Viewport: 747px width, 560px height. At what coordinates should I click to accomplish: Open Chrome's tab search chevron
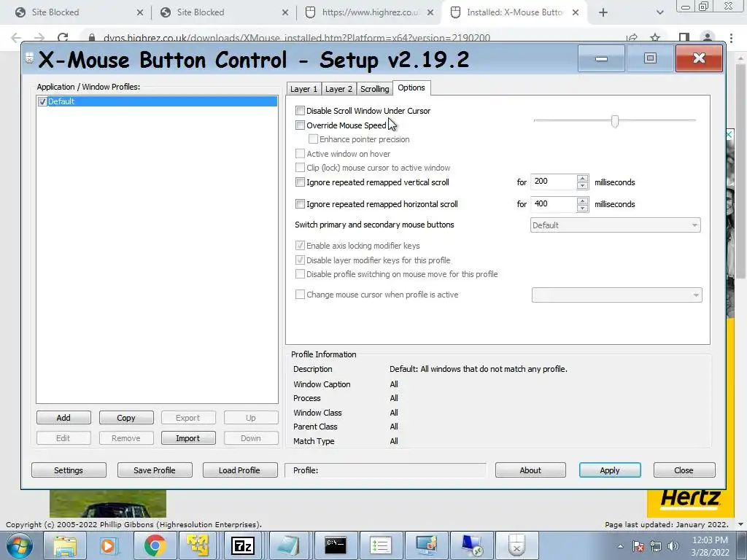[x=659, y=12]
